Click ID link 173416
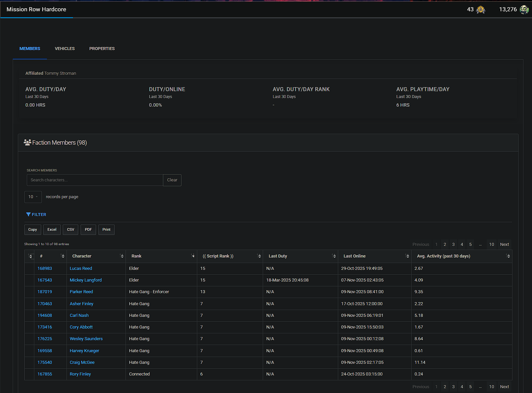Screen dimensions: 532x393 click(45, 327)
